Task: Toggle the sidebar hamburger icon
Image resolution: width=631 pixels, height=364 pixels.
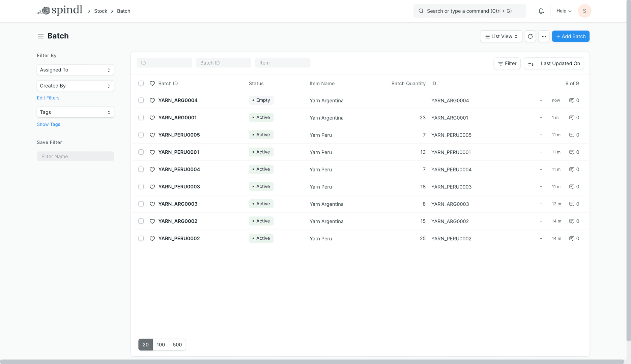Action: point(40,36)
